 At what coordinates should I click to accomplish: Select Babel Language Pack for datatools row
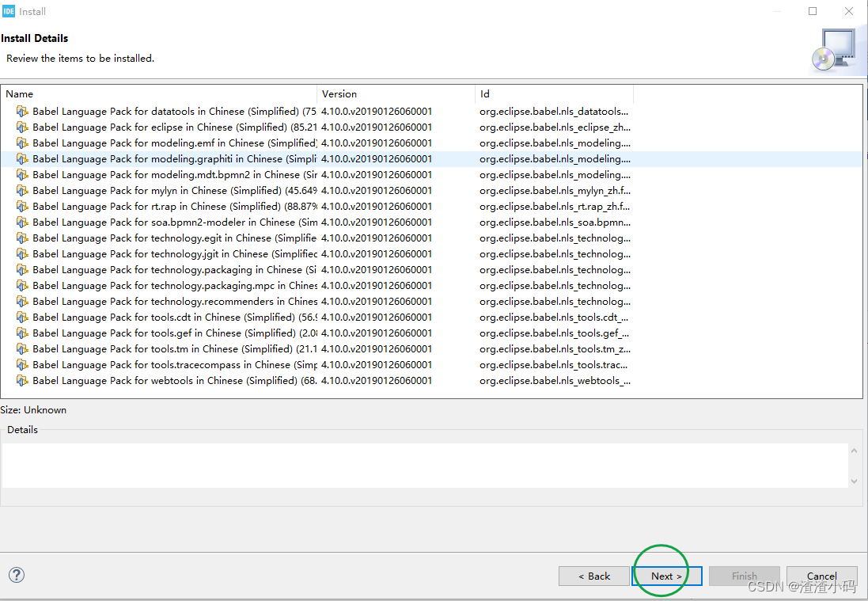click(x=432, y=112)
